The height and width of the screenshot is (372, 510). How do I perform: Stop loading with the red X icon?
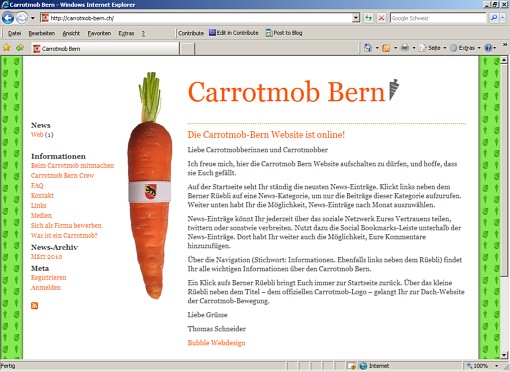381,18
